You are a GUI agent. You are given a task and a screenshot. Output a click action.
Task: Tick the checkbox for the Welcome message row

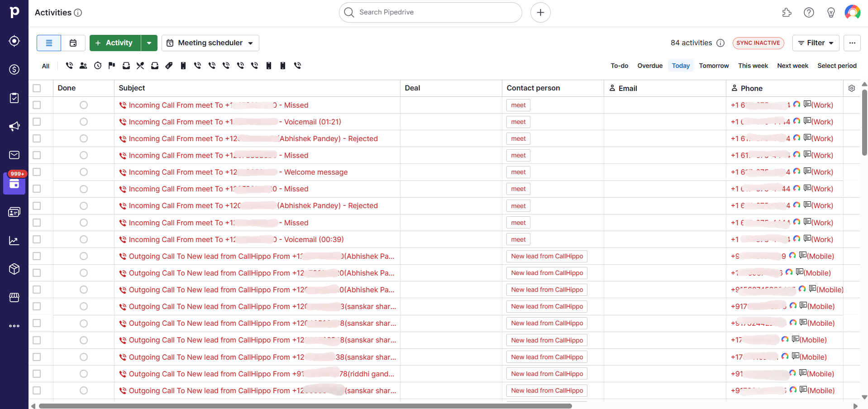click(37, 172)
